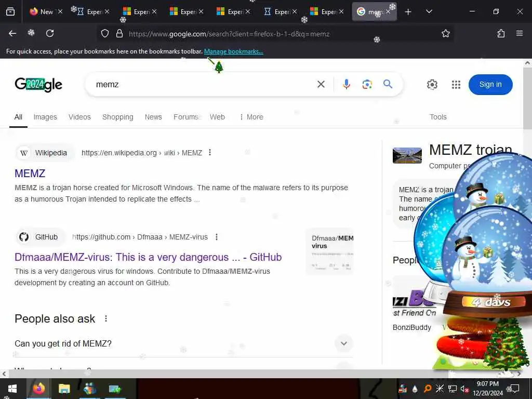532x399 pixels.
Task: Open the Tools options for search
Action: 438,117
